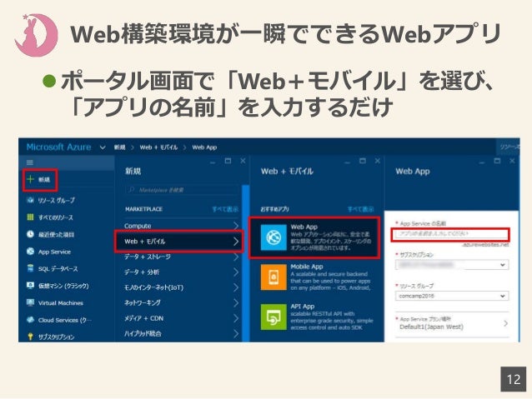Screen dimensions: 532x399
Task: Open recent items clock icon
Action: point(30,234)
